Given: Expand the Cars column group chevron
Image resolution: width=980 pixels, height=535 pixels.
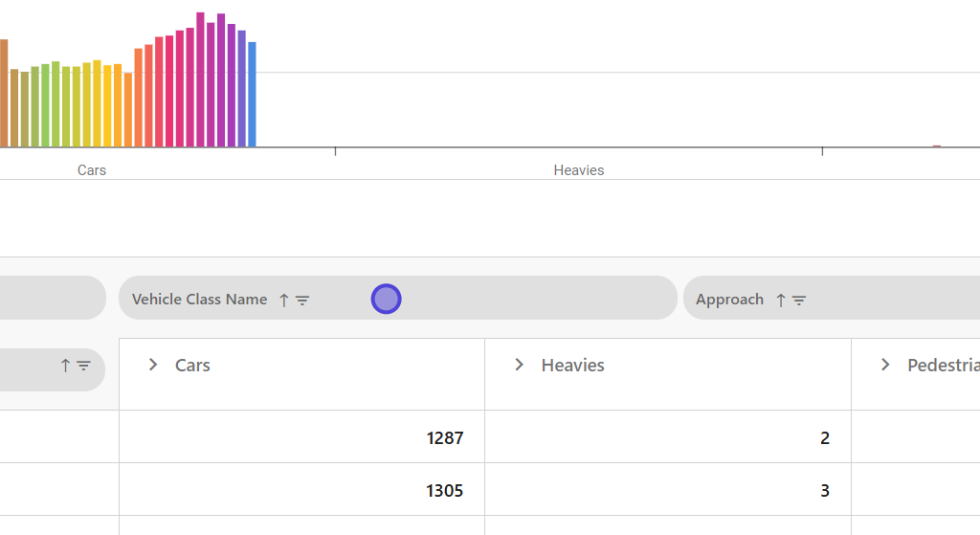Looking at the screenshot, I should click(x=153, y=365).
